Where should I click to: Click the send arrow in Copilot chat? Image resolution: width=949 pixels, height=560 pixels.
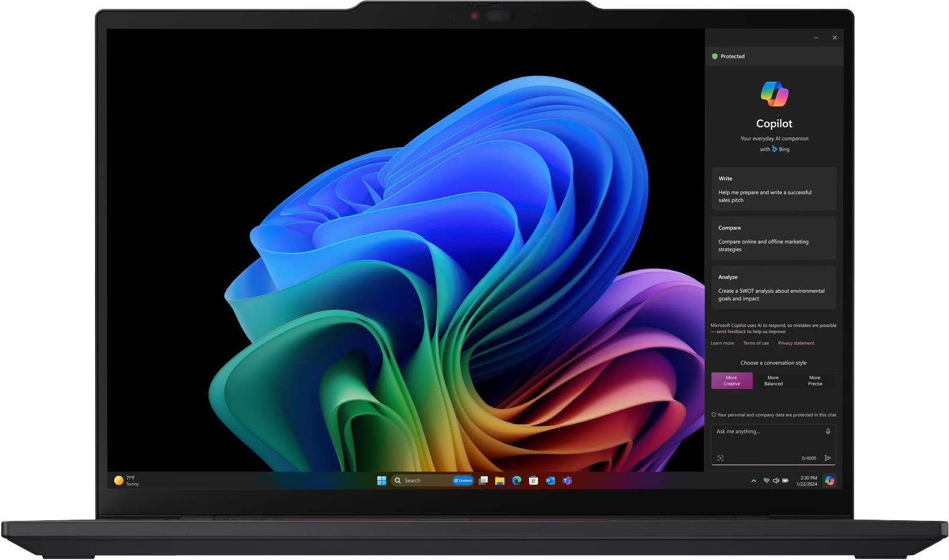coord(827,458)
